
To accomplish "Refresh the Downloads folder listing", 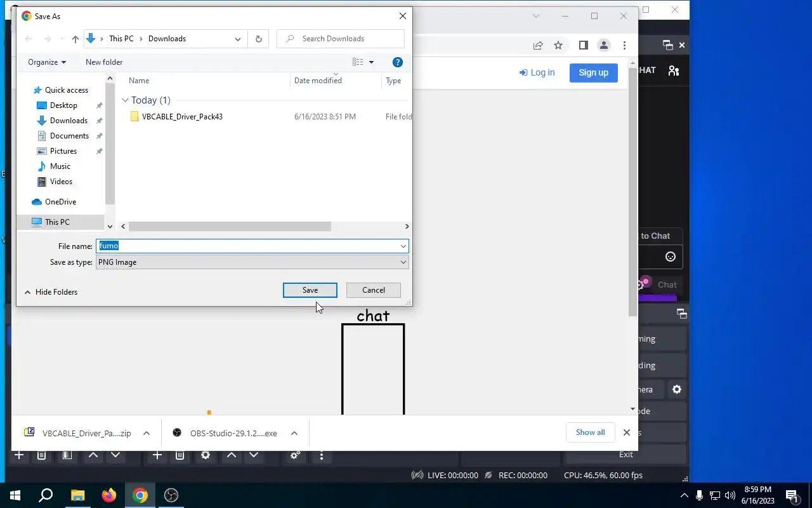I will (x=259, y=39).
